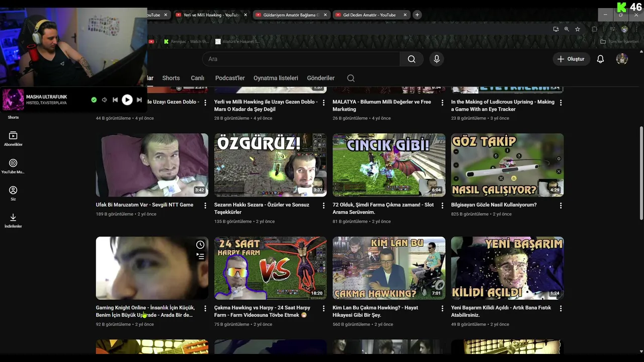
Task: Click the page vertical scrollbar thumb
Action: tap(640, 172)
